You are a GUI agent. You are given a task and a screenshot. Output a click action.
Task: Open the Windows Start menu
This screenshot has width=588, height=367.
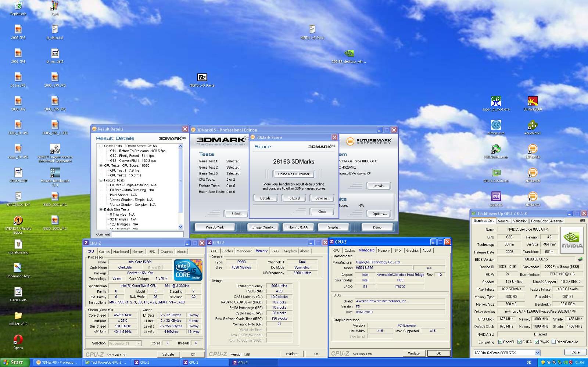[14, 363]
